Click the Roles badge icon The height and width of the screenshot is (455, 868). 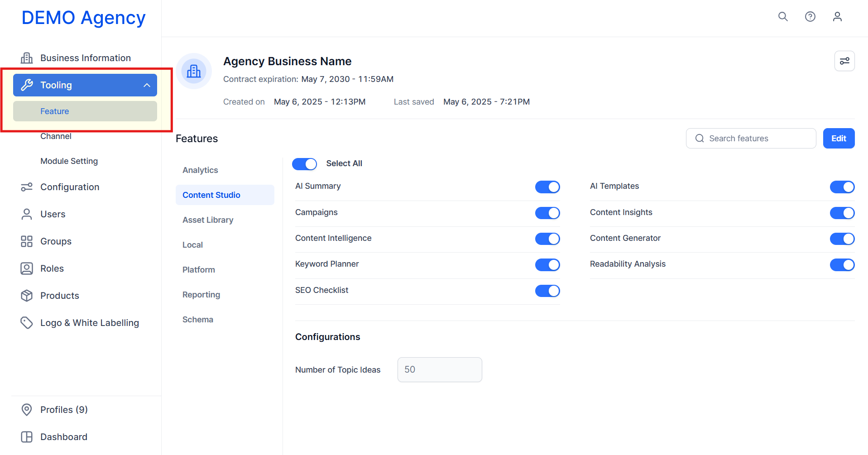[27, 268]
